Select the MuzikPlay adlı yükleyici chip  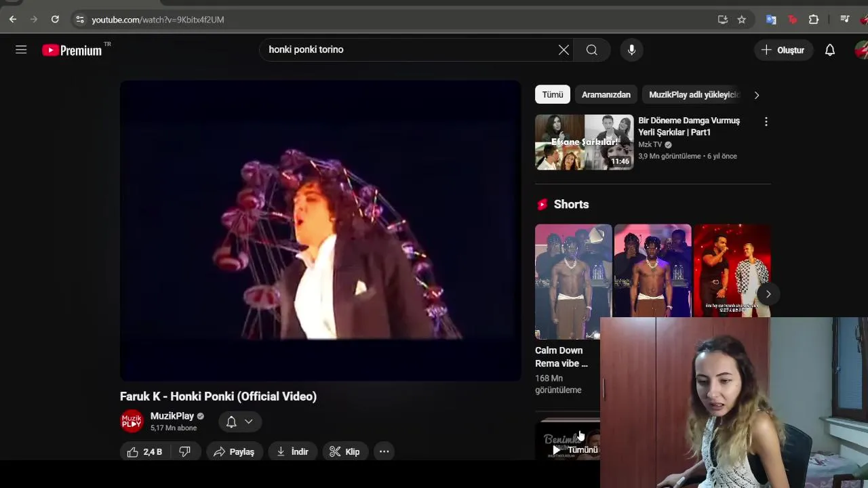point(693,95)
